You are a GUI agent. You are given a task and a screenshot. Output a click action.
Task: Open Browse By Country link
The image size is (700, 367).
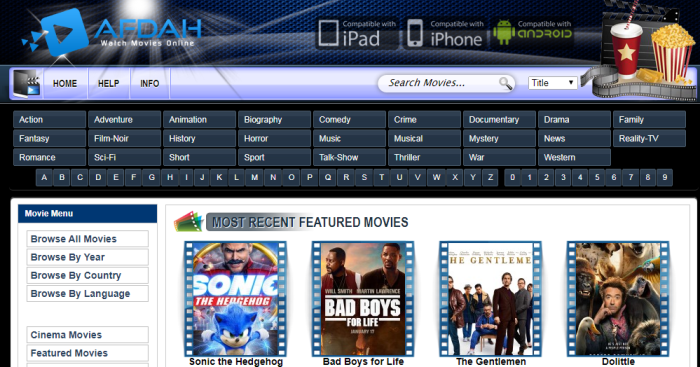pos(88,275)
